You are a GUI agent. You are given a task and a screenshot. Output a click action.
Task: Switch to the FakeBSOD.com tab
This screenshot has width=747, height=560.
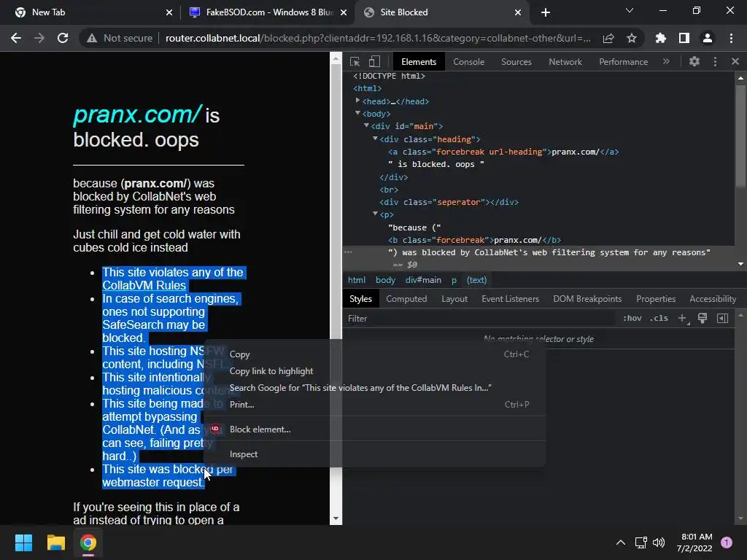269,12
